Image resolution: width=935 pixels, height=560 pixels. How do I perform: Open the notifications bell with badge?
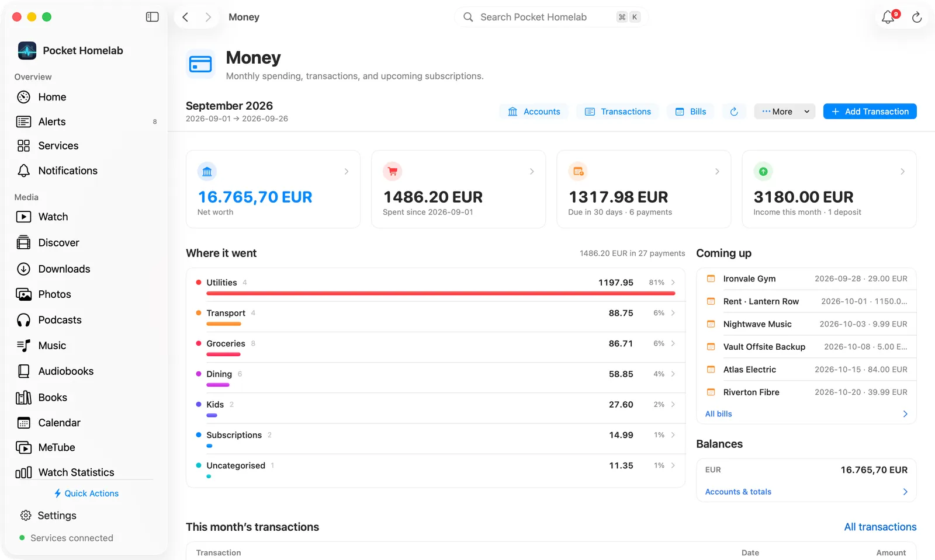pos(889,17)
